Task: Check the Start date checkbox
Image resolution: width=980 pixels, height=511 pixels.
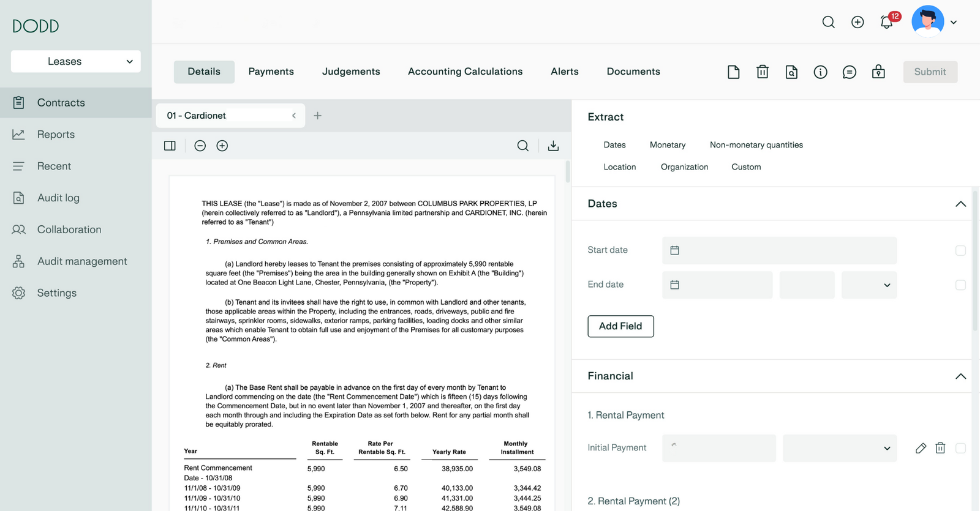Action: coord(960,250)
